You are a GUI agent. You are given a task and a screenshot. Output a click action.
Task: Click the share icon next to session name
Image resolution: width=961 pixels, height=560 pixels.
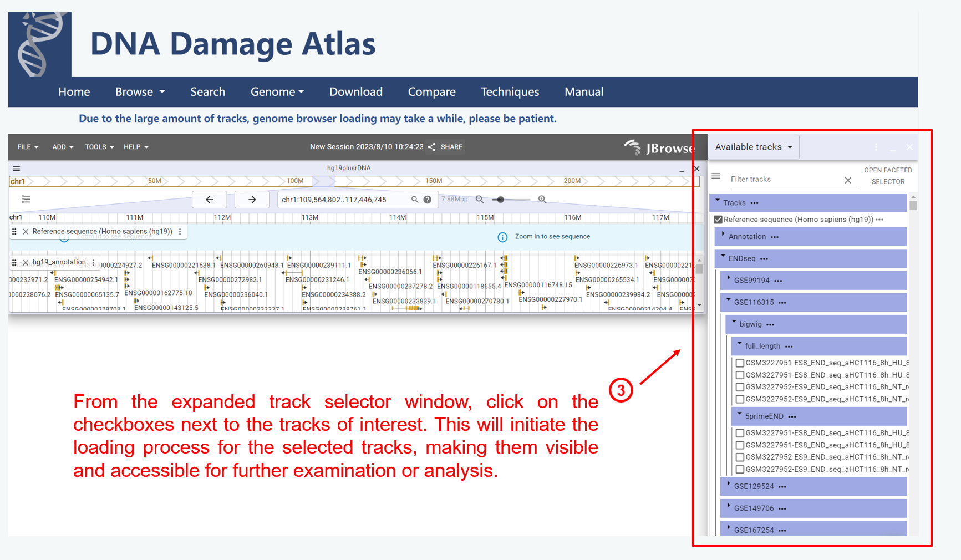[x=431, y=147]
